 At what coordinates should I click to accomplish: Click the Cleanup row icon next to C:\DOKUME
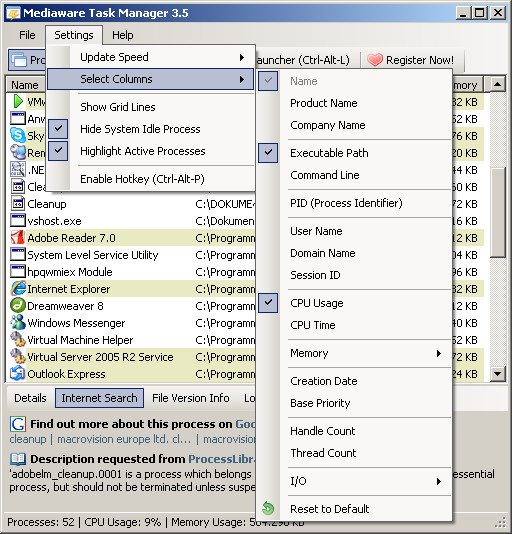coord(18,204)
